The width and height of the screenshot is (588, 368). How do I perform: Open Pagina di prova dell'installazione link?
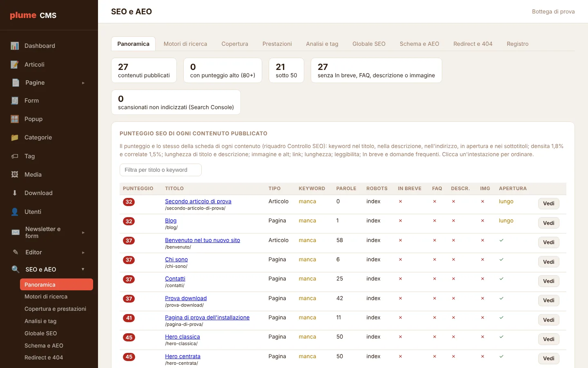pyautogui.click(x=207, y=317)
